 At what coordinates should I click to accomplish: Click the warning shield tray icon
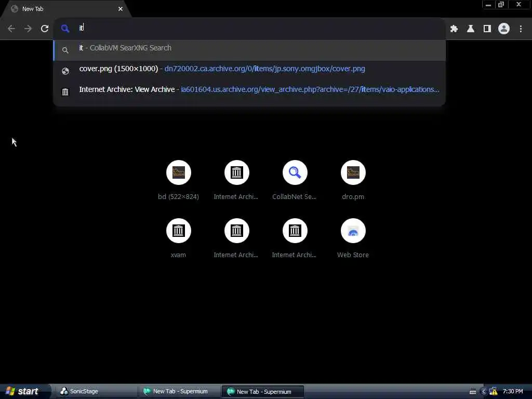pos(494,392)
